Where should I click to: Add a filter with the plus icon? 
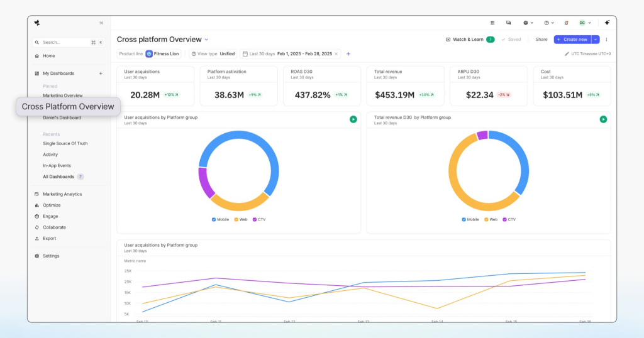tap(348, 54)
